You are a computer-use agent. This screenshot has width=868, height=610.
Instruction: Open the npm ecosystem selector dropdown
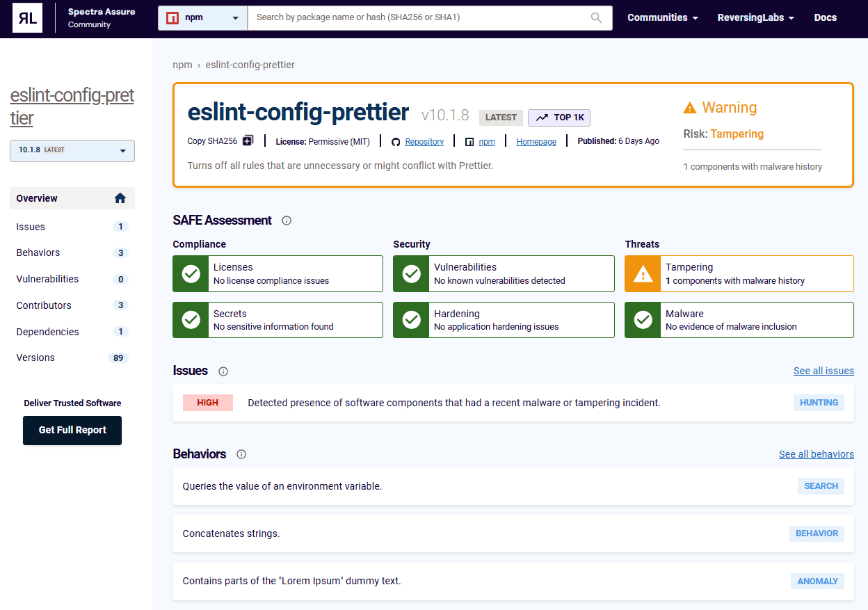(x=202, y=17)
